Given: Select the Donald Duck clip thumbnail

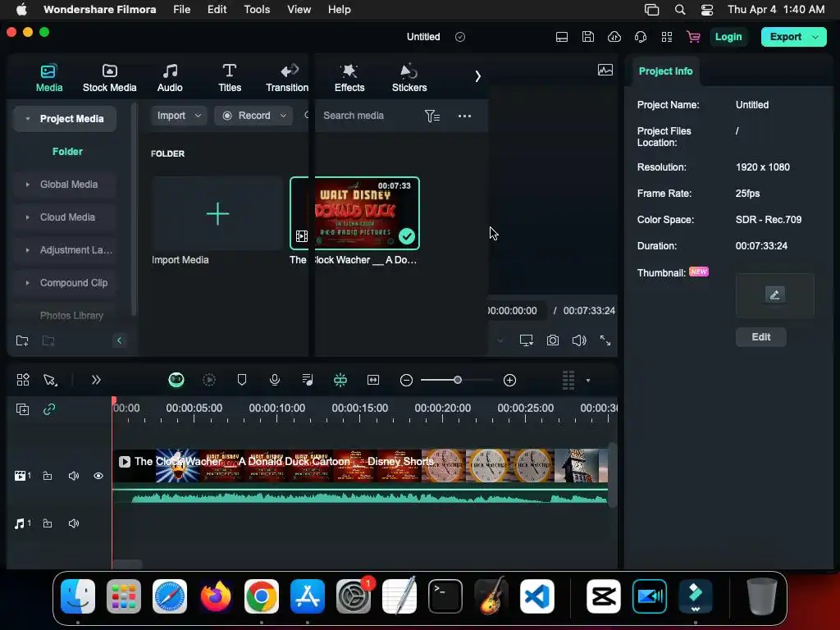Looking at the screenshot, I should point(354,213).
